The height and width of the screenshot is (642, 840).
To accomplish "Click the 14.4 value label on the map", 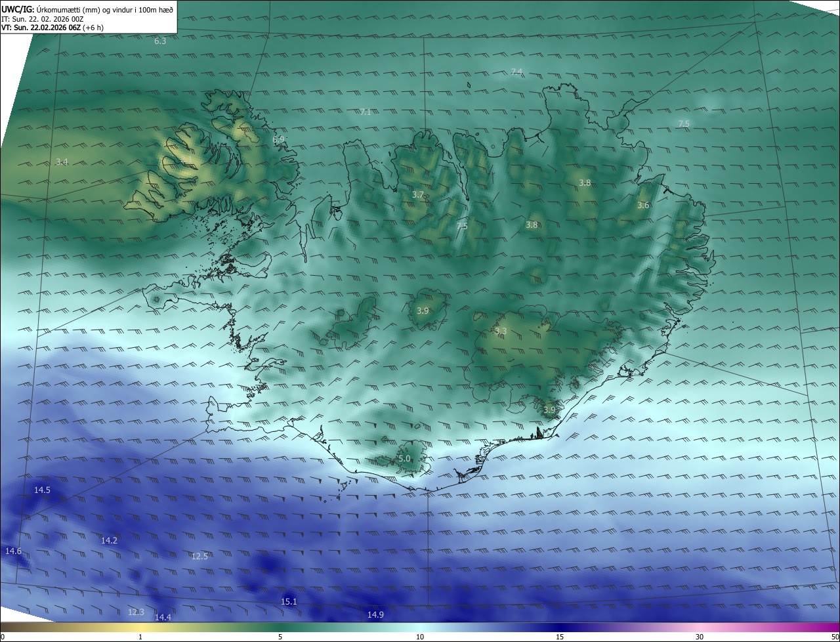I will coord(163,618).
